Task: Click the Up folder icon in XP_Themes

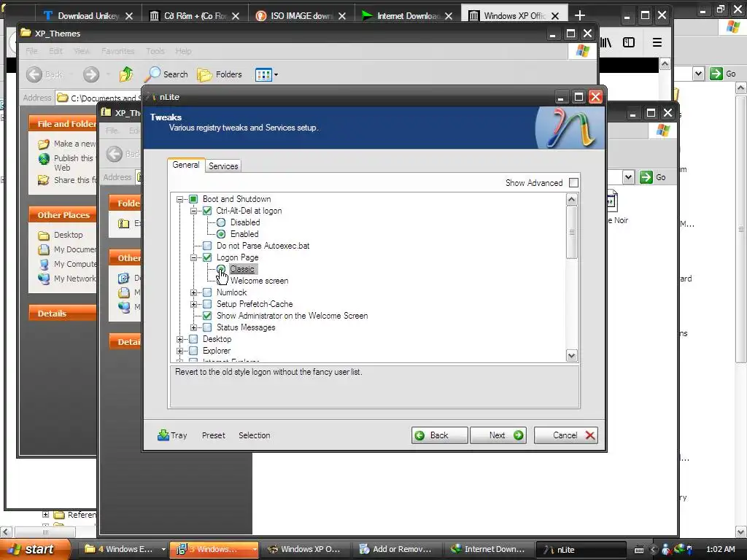Action: pos(126,74)
